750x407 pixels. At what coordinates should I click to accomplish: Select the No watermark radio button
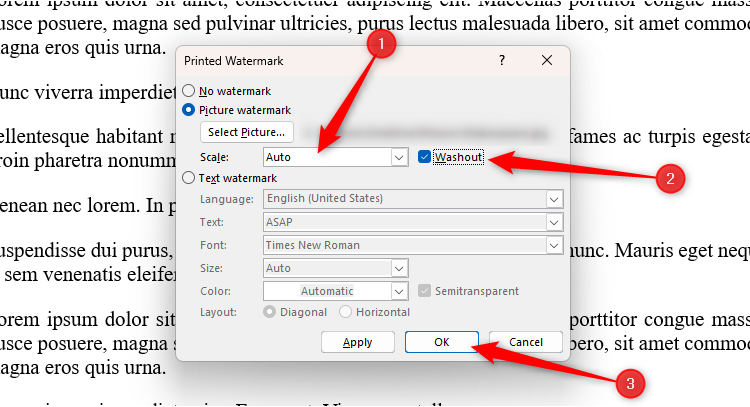coord(188,90)
